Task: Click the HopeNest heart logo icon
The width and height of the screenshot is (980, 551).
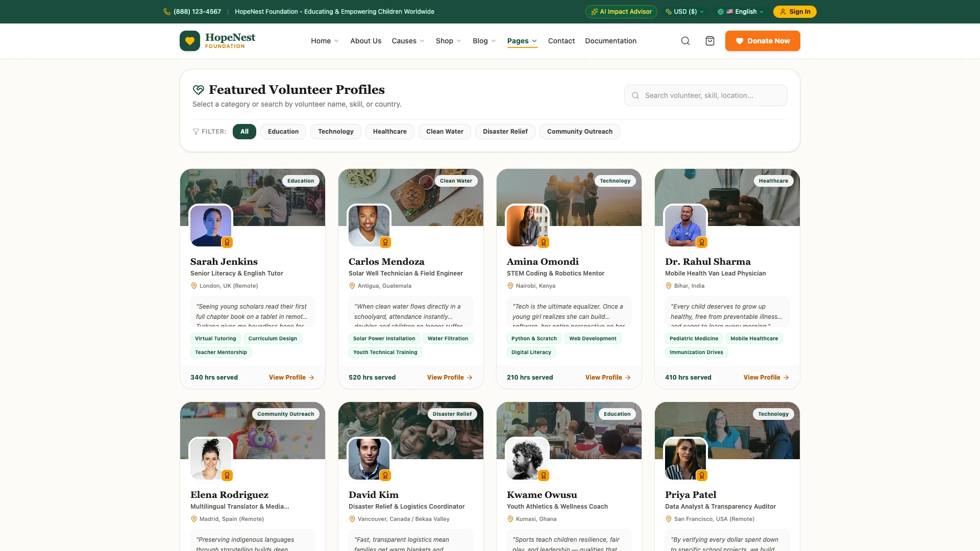Action: (190, 41)
